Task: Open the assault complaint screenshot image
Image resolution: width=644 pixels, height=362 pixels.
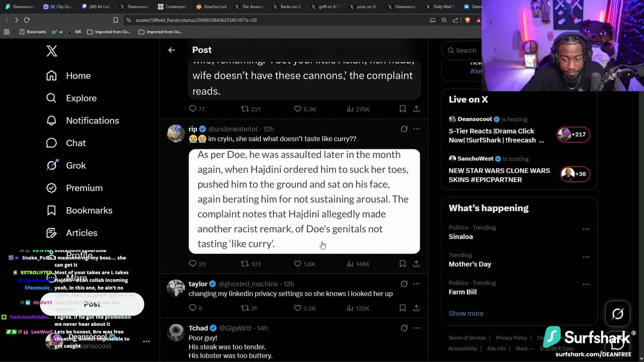Action: pos(304,201)
